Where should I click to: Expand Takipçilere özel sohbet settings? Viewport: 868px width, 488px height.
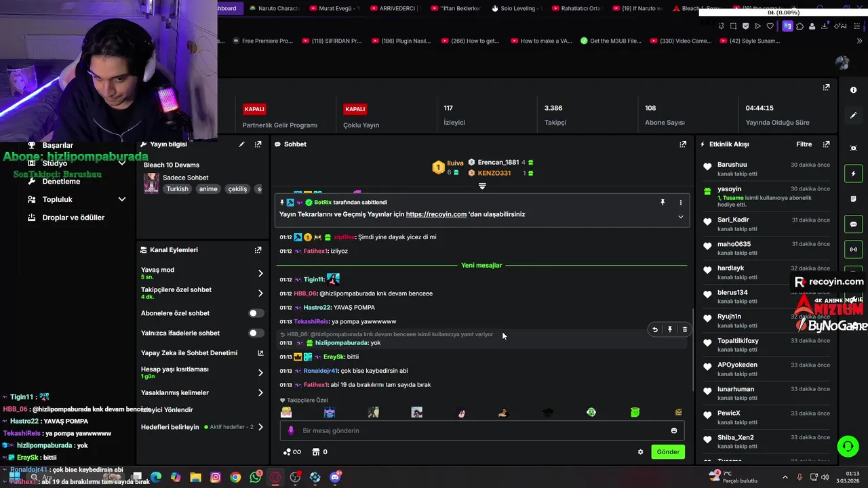[260, 293]
